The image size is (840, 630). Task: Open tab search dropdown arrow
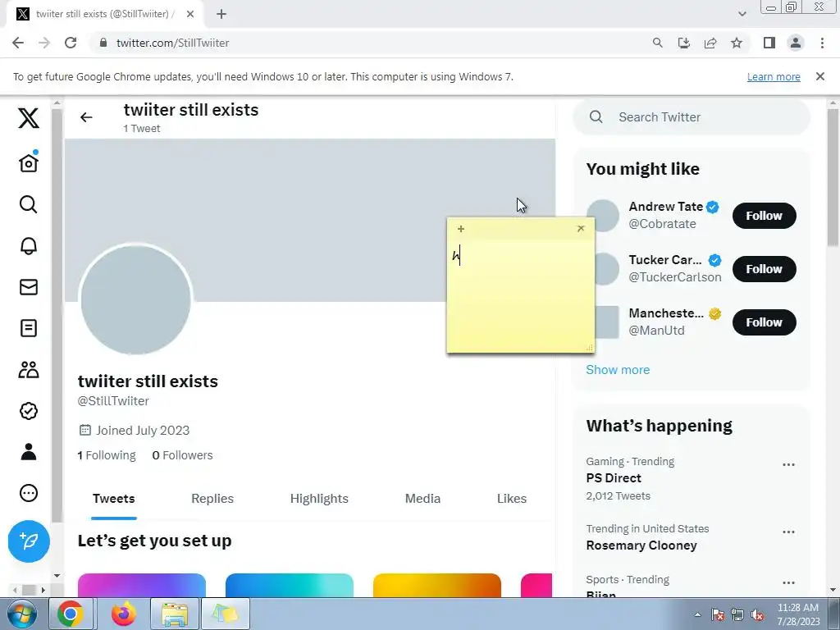[x=742, y=14]
